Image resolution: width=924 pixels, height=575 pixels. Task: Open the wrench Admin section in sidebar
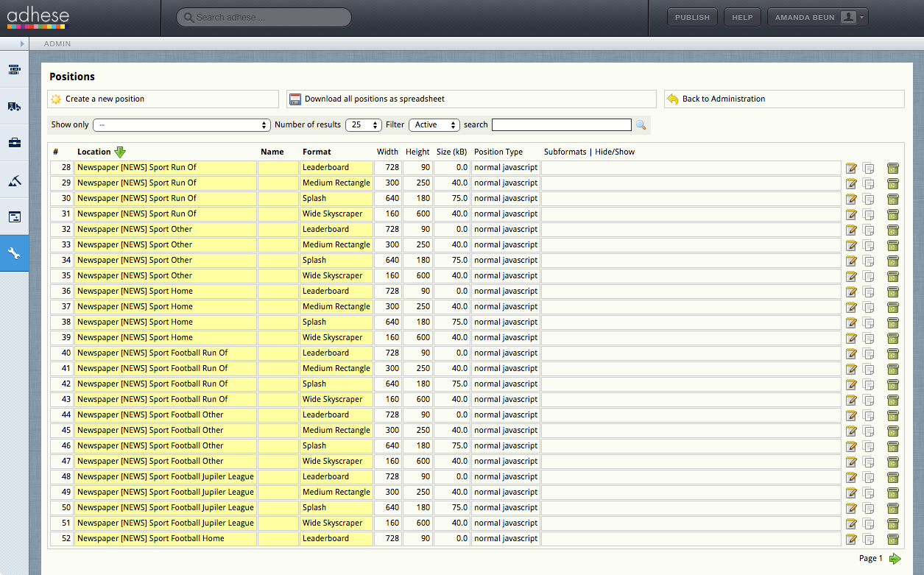[14, 253]
